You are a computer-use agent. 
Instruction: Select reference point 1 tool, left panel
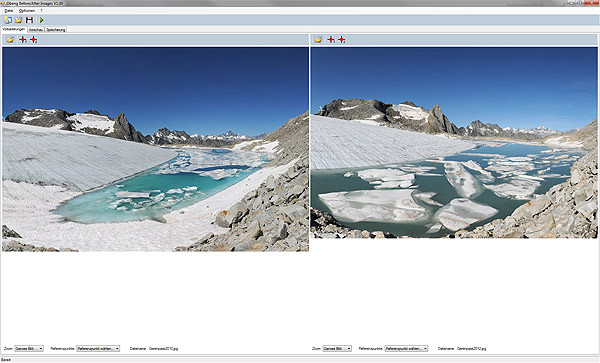pos(23,39)
